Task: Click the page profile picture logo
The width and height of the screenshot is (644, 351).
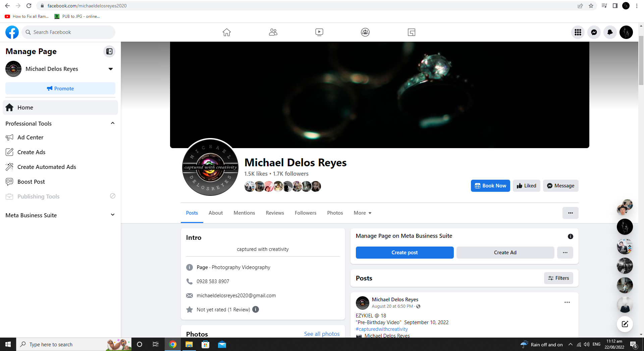Action: [x=210, y=167]
